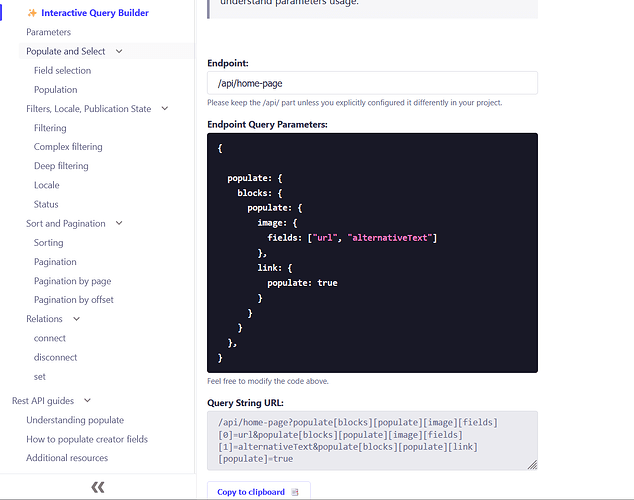Grab the resize handle of Query String box
The width and height of the screenshot is (634, 500).
(x=532, y=464)
